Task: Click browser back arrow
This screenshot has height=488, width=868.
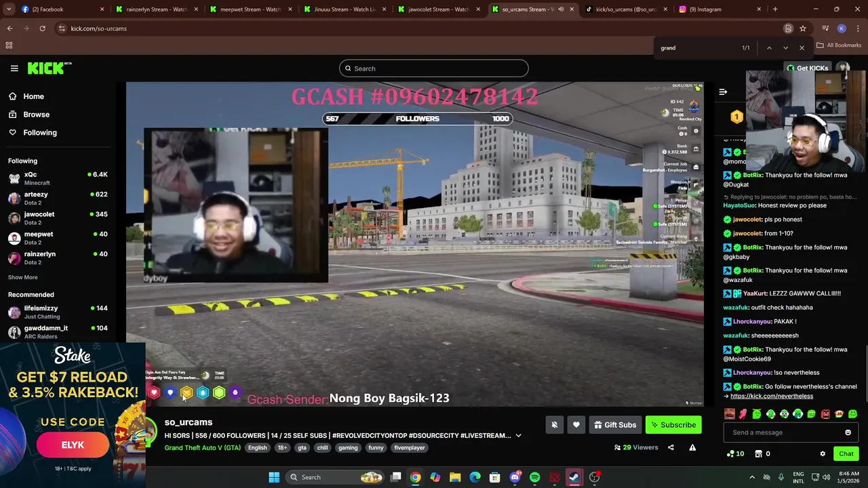Action: (9, 28)
